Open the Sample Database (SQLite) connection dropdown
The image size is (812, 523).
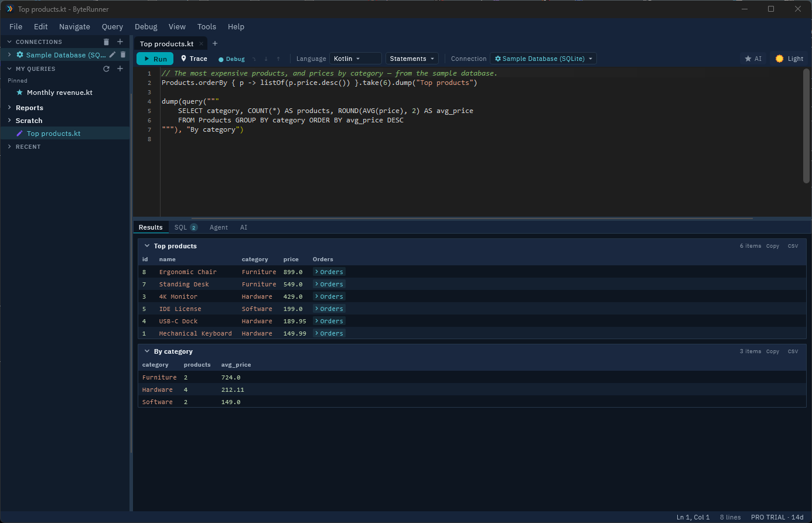click(543, 59)
